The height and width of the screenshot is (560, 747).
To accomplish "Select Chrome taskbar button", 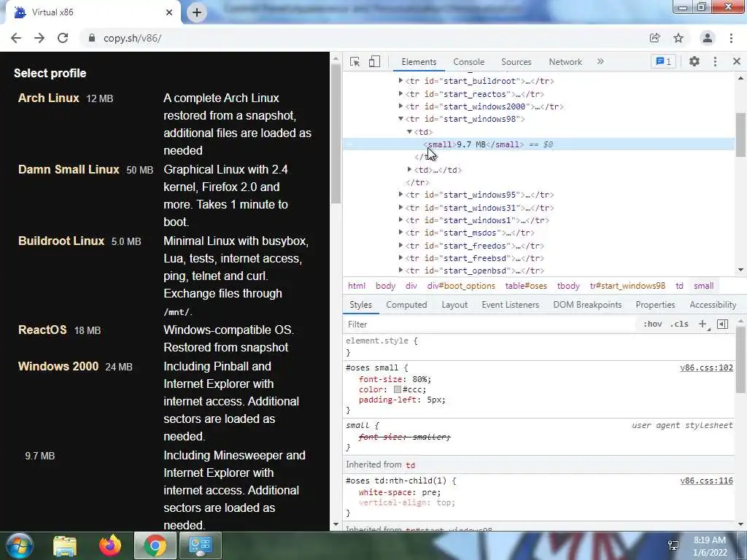I will click(x=155, y=545).
